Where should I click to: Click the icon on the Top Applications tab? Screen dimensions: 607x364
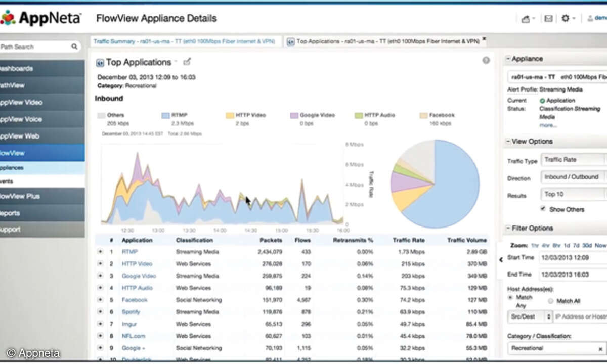[x=291, y=41]
